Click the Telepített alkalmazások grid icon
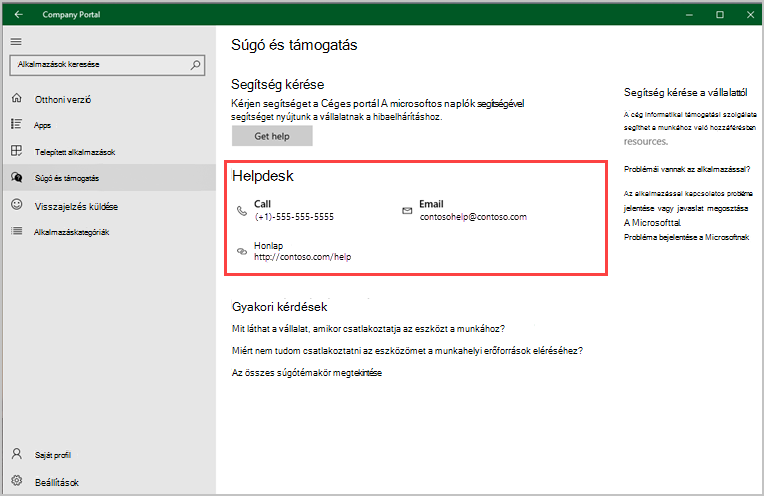 click(17, 151)
